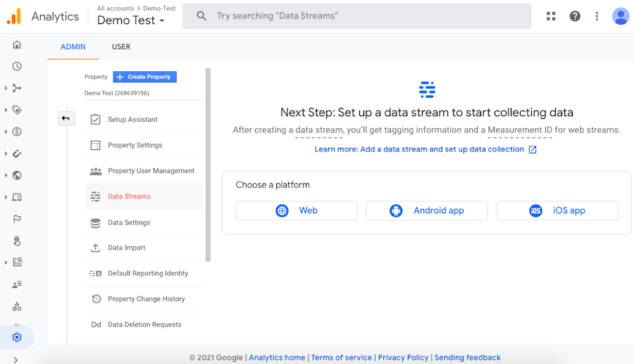Open Analysis chart icon in sidebar
The image size is (634, 364).
tap(18, 262)
